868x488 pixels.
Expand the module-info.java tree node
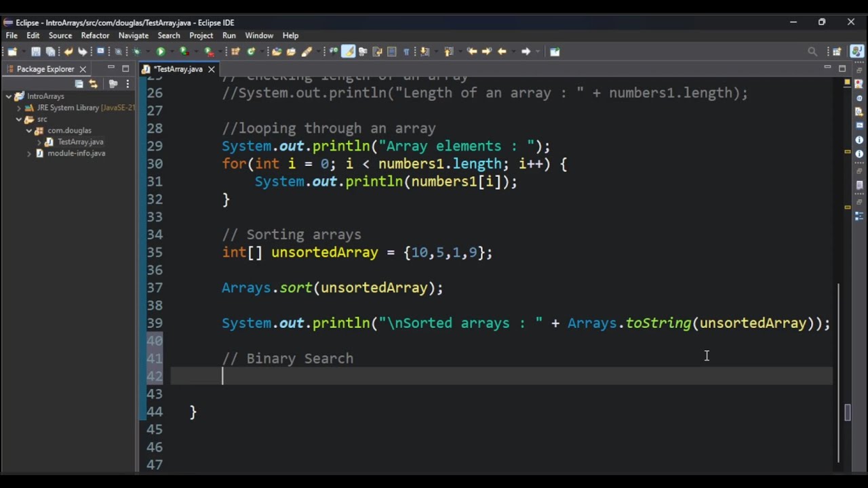29,153
